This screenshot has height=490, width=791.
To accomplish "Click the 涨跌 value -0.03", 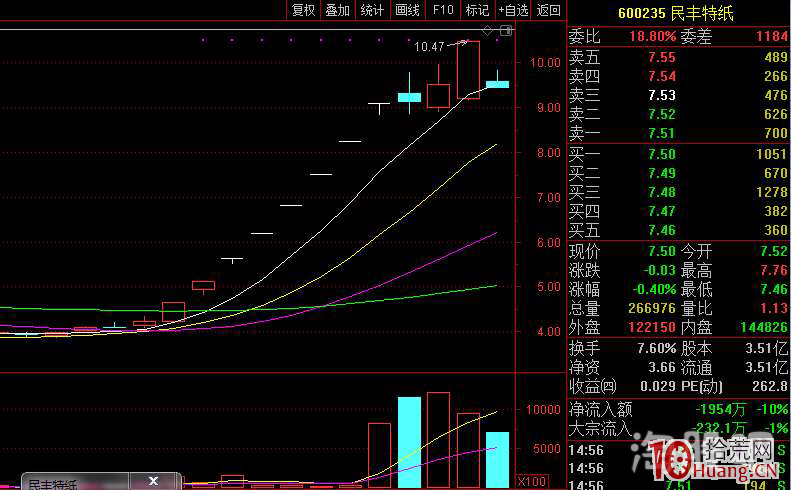I will 659,270.
